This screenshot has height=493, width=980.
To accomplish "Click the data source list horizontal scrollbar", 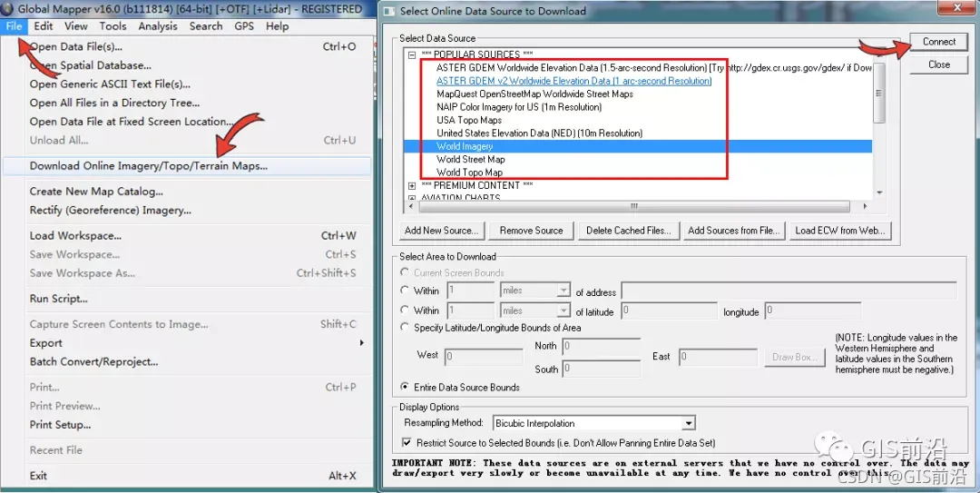I will pyautogui.click(x=633, y=206).
